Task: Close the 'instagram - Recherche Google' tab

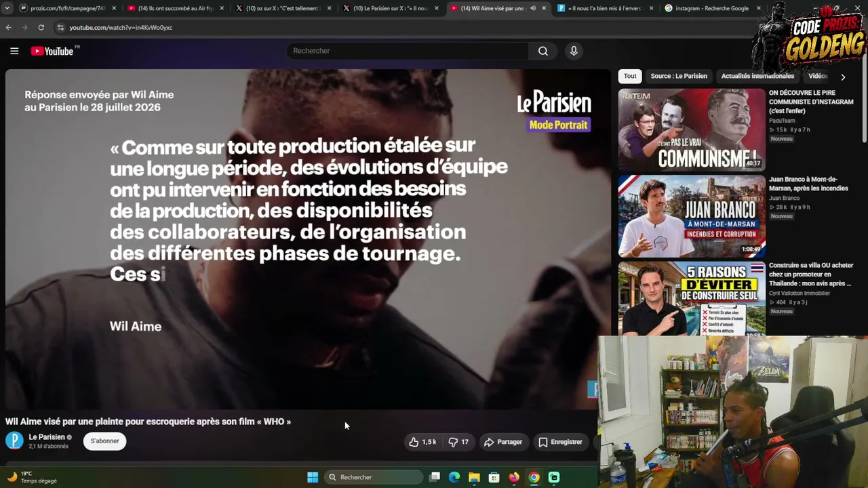Action: coord(759,8)
